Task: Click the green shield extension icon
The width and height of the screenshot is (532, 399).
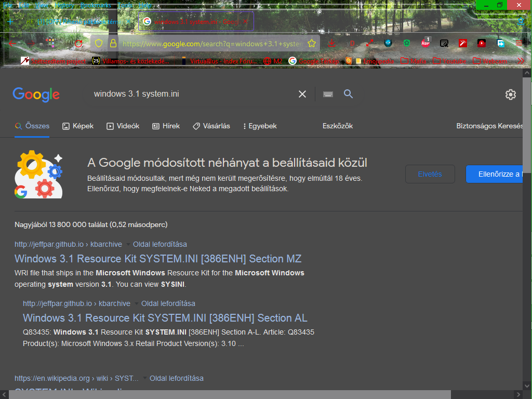Action: tap(406, 43)
